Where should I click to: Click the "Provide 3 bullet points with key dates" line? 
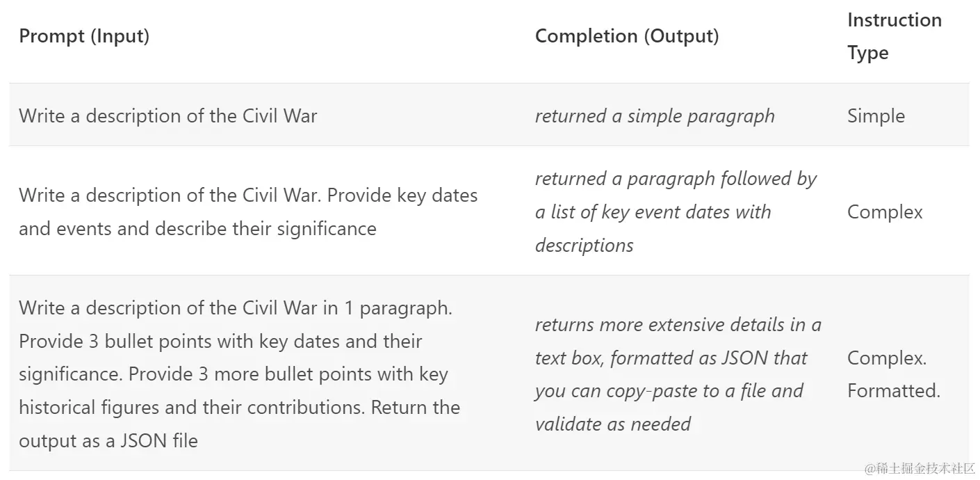[x=220, y=342]
